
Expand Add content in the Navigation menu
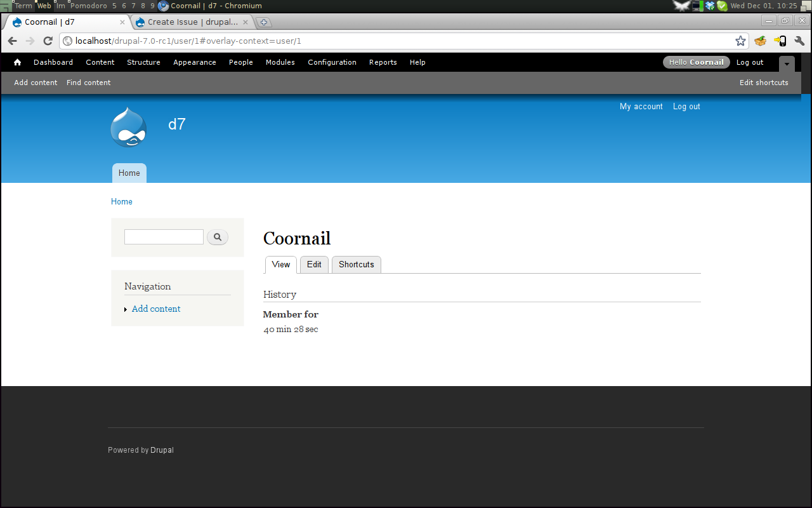126,309
